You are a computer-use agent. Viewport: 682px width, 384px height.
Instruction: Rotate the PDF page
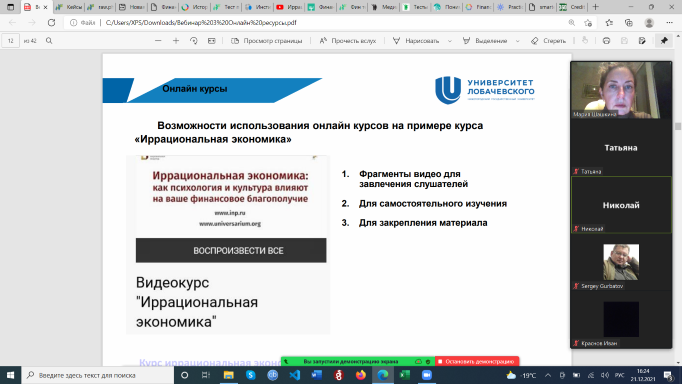pos(194,40)
